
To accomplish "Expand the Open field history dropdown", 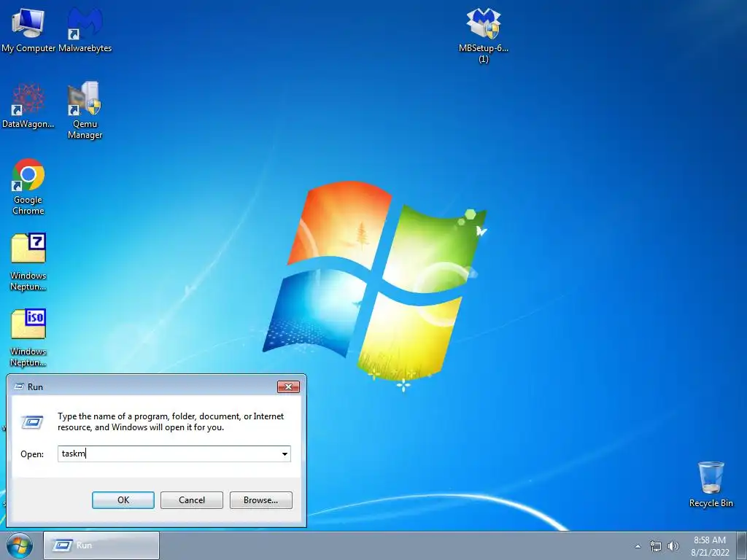I will (285, 454).
